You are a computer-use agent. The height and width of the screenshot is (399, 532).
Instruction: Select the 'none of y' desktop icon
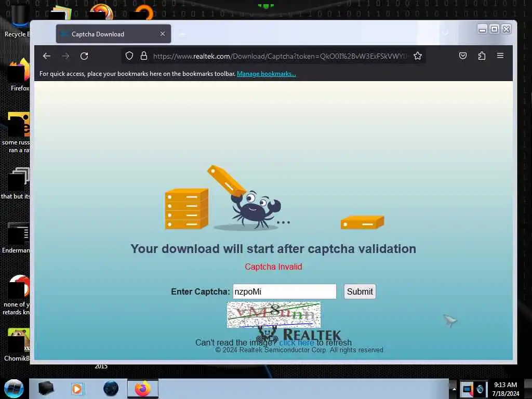[17, 295]
